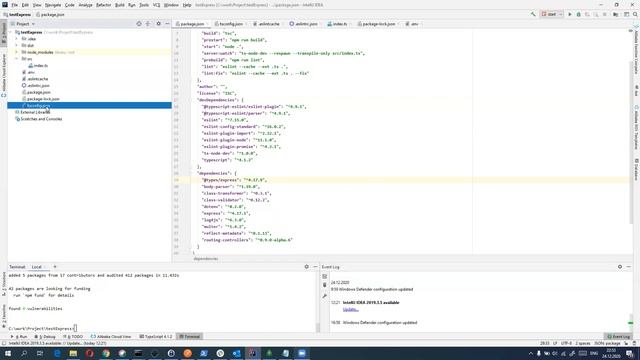Start debugging with the green bug icon
This screenshot has width=640, height=360.
578,14
